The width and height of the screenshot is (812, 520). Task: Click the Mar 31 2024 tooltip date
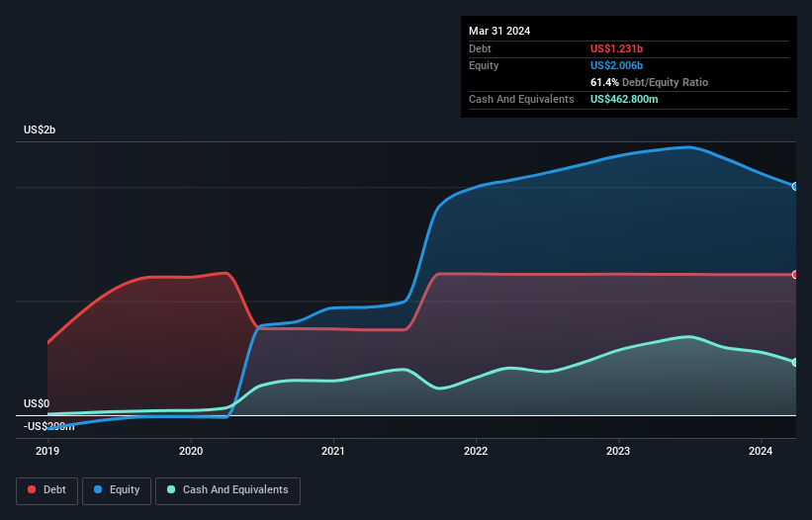pyautogui.click(x=499, y=31)
